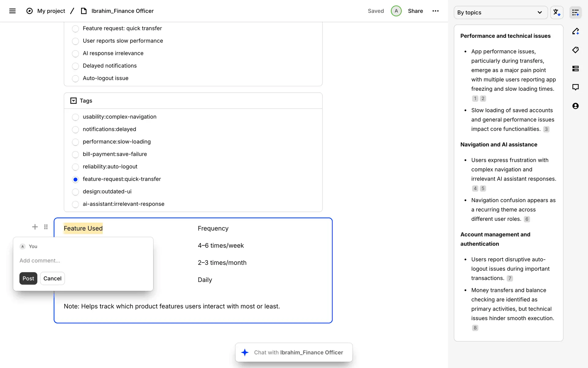Click the AI summary panel icon
Image resolution: width=588 pixels, height=368 pixels.
coord(575,13)
